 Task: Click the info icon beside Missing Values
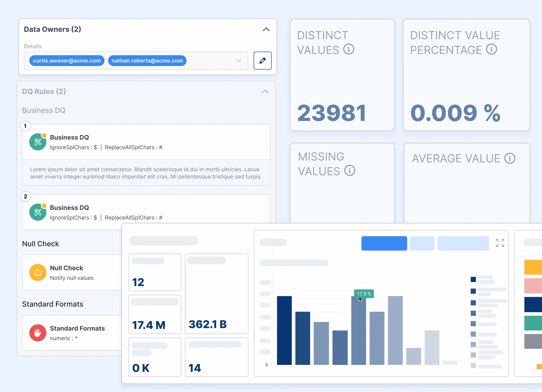click(349, 171)
